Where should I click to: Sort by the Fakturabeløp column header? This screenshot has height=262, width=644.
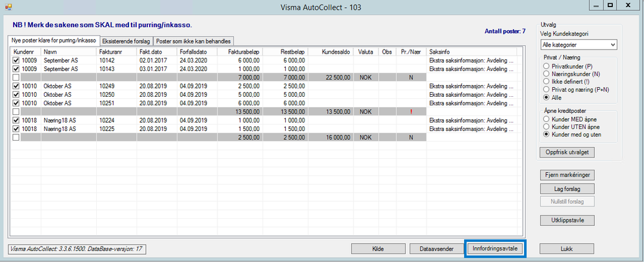241,52
